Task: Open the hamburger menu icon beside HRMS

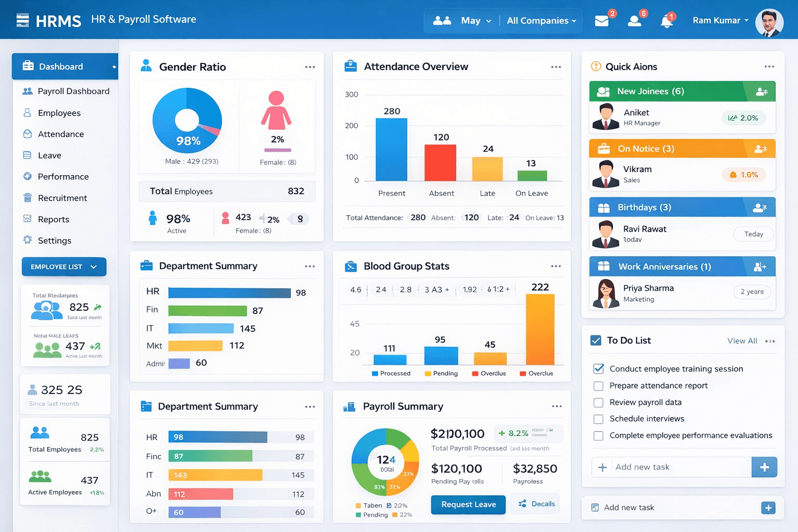Action: tap(22, 21)
